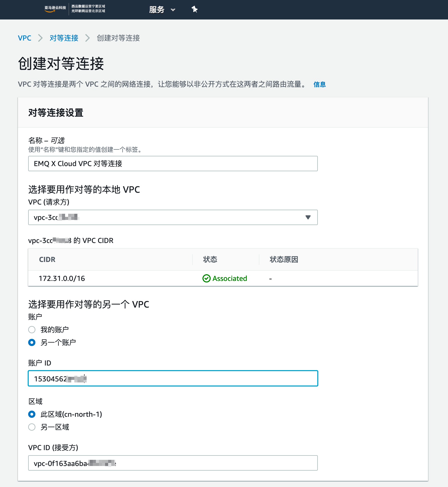This screenshot has width=448, height=487.
Task: Click the requester VPC dropdown arrow
Action: coord(308,217)
